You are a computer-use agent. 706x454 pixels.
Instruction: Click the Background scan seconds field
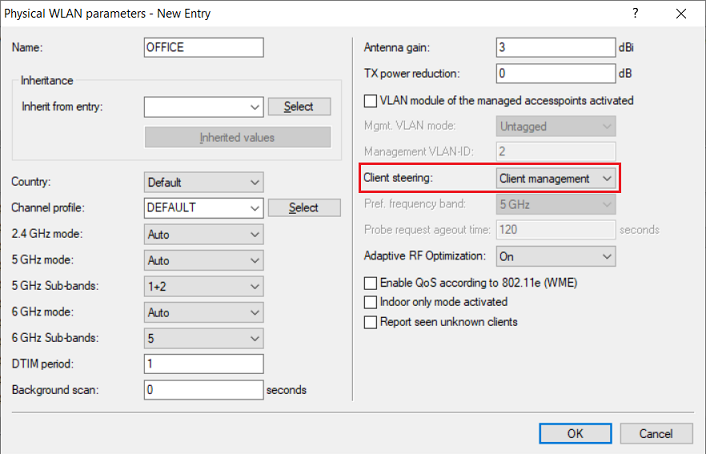(x=204, y=389)
